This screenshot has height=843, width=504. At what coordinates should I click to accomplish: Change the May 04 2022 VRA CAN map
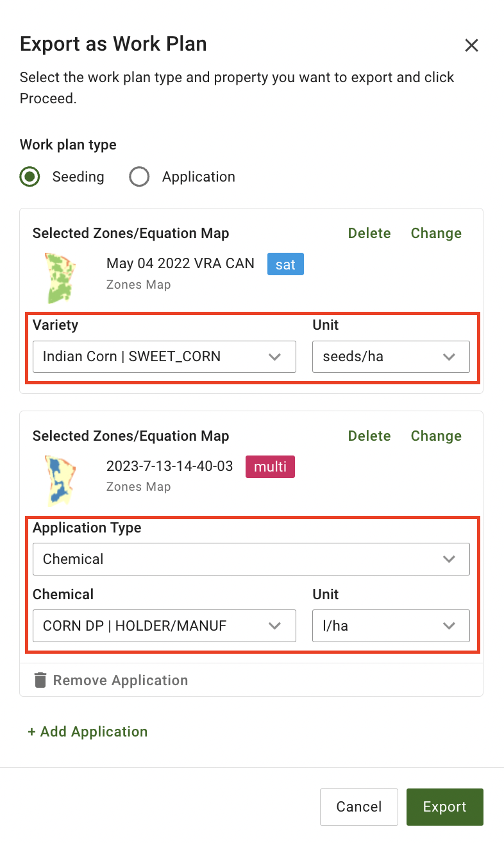coord(436,233)
